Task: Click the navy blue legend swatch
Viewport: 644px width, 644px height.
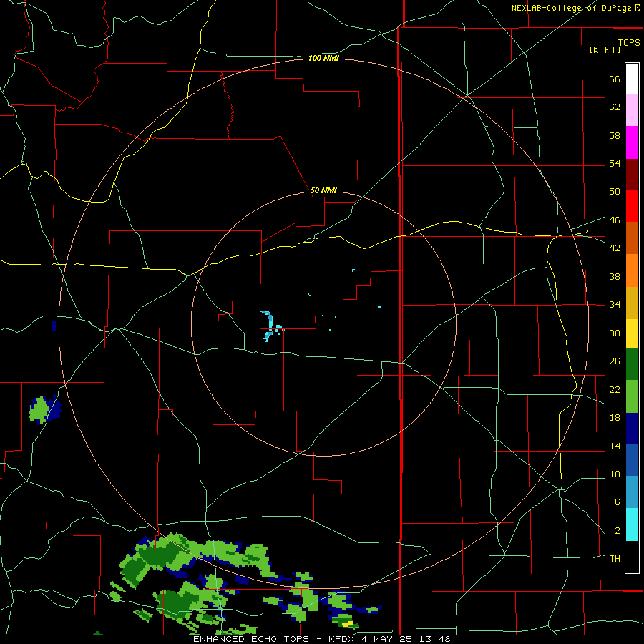Action: coord(632,429)
